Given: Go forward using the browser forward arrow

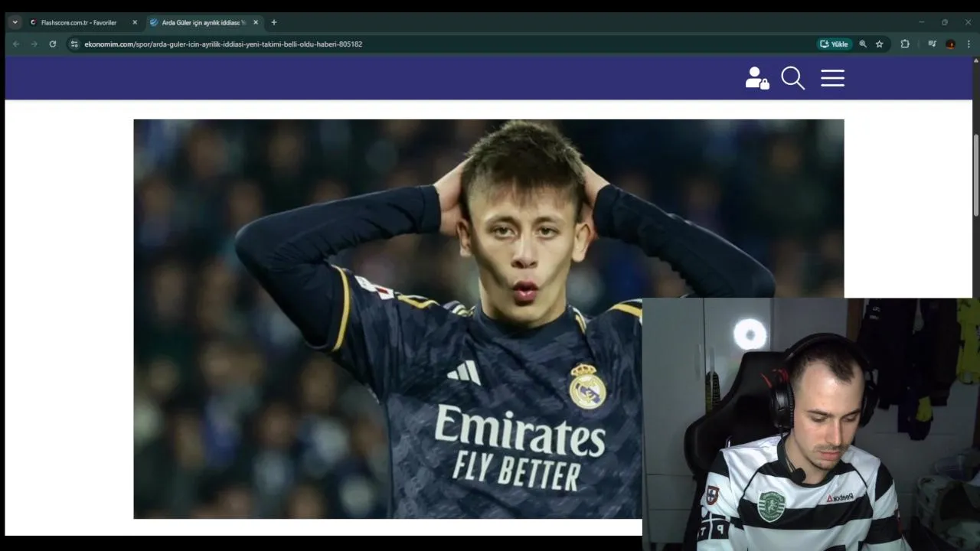Looking at the screenshot, I should click(34, 44).
